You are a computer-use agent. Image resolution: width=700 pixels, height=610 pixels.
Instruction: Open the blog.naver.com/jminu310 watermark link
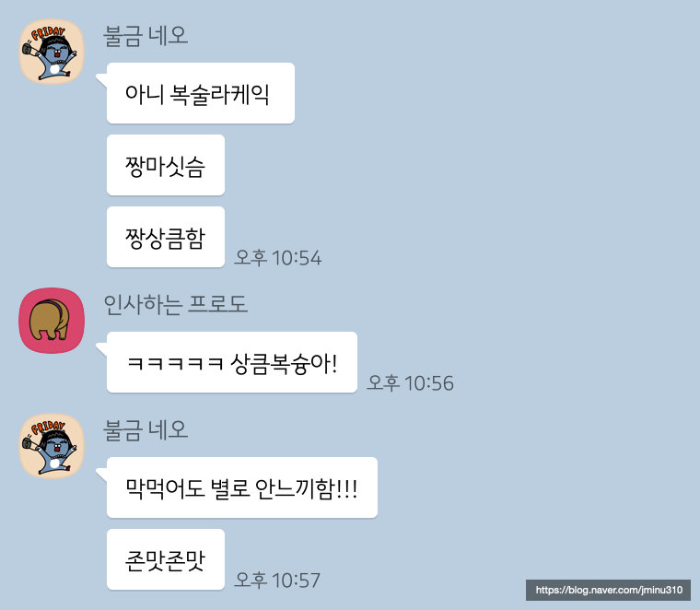click(609, 590)
